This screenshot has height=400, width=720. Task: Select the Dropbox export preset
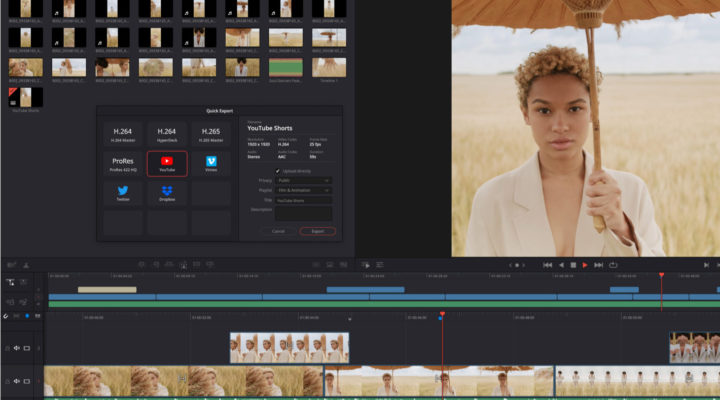[167, 193]
